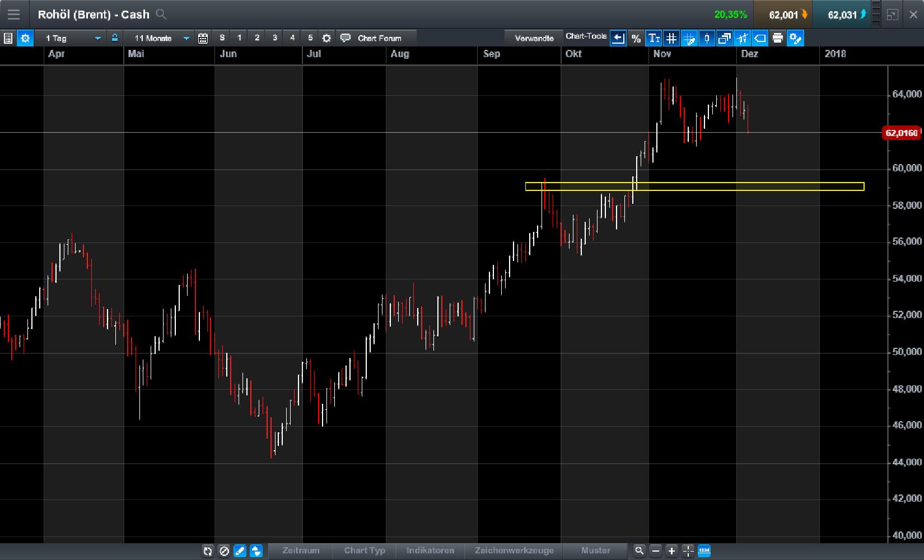Screen dimensions: 924x560
Task: Click the 2018 label on time axis
Action: [x=836, y=54]
